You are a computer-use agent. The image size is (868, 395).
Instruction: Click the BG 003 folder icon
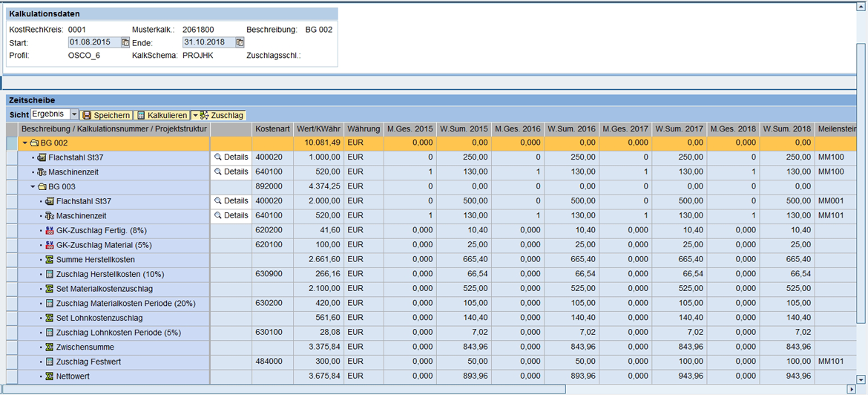click(x=42, y=186)
